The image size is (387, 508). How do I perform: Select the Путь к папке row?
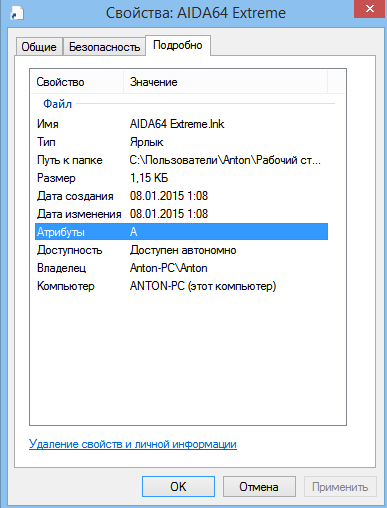[181, 160]
